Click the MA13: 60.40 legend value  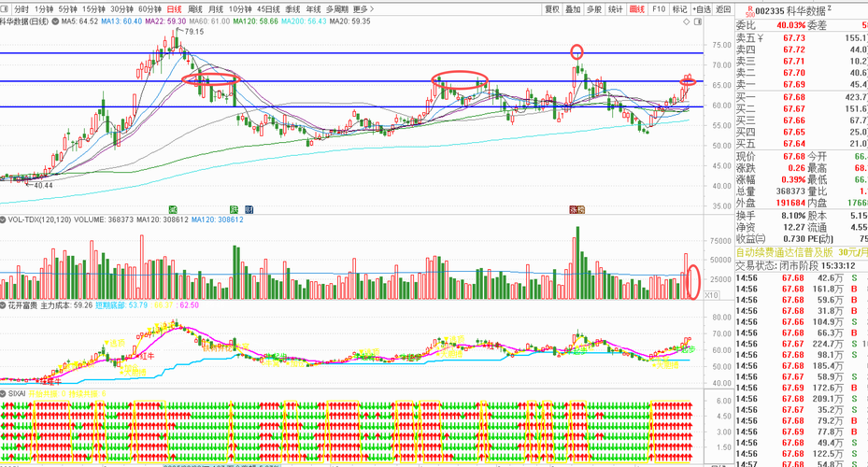click(x=121, y=21)
